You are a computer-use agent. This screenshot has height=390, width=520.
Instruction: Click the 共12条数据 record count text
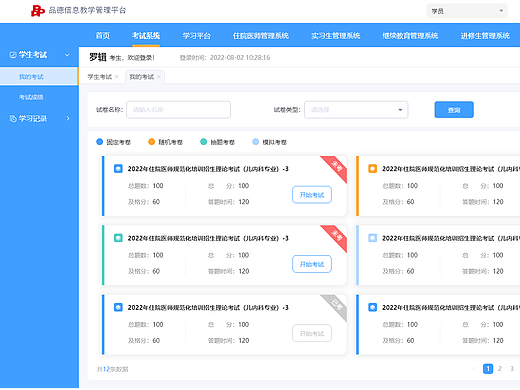(112, 369)
